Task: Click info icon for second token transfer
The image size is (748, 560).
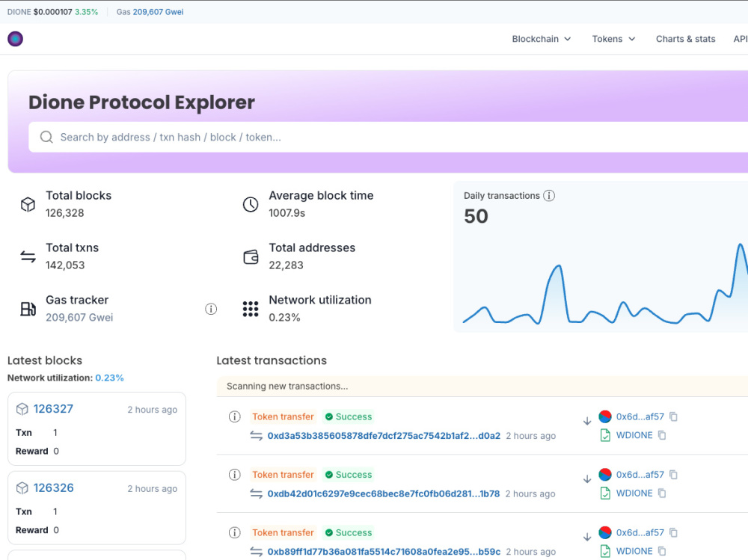Action: click(235, 475)
